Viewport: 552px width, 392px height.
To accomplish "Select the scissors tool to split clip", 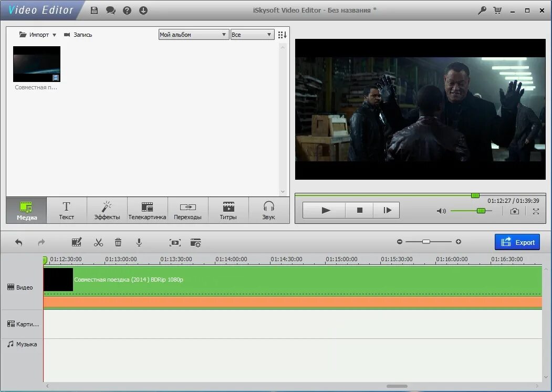I will pyautogui.click(x=98, y=242).
